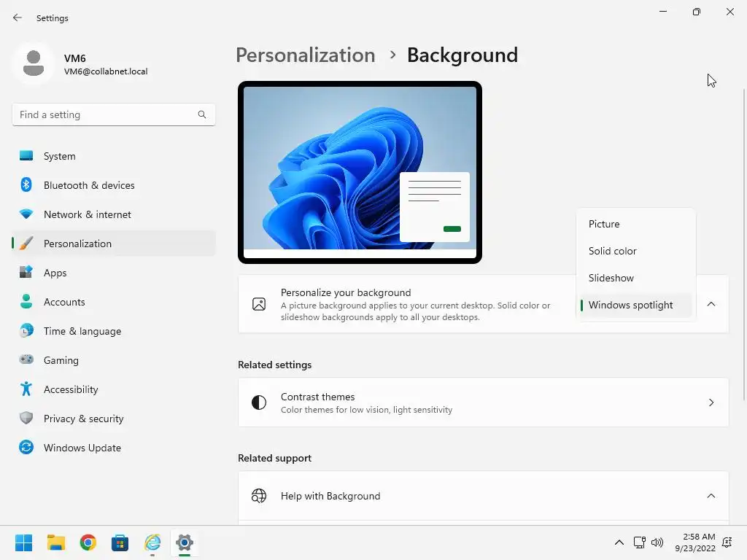Focus the Find a setting search box
747x560 pixels.
113,114
